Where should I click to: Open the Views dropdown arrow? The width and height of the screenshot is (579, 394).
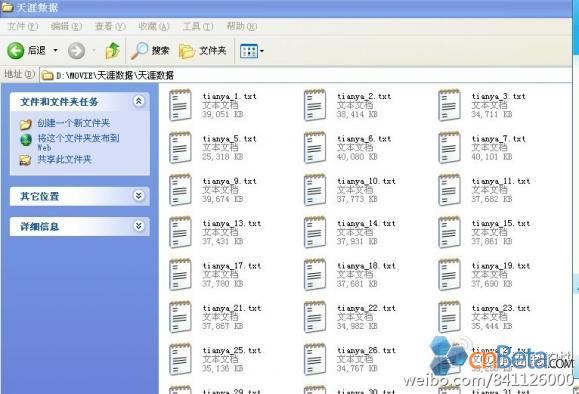tap(262, 51)
